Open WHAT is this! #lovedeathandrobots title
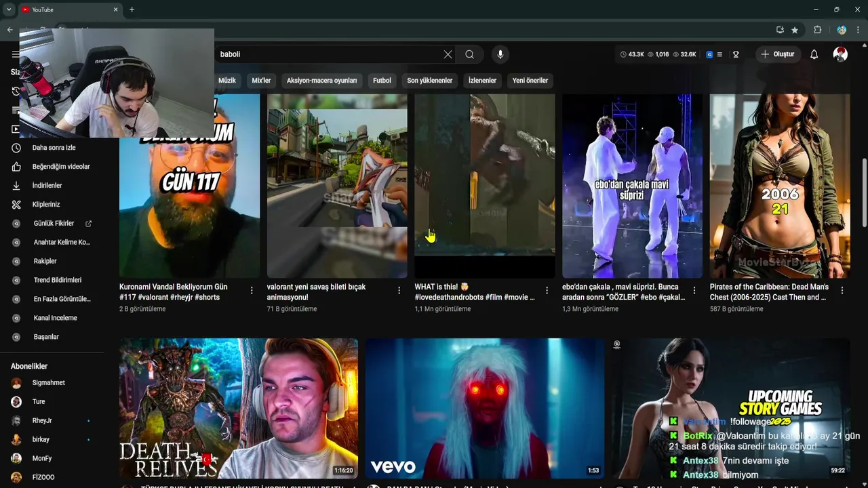Screen dimensions: 868x488 [475, 292]
